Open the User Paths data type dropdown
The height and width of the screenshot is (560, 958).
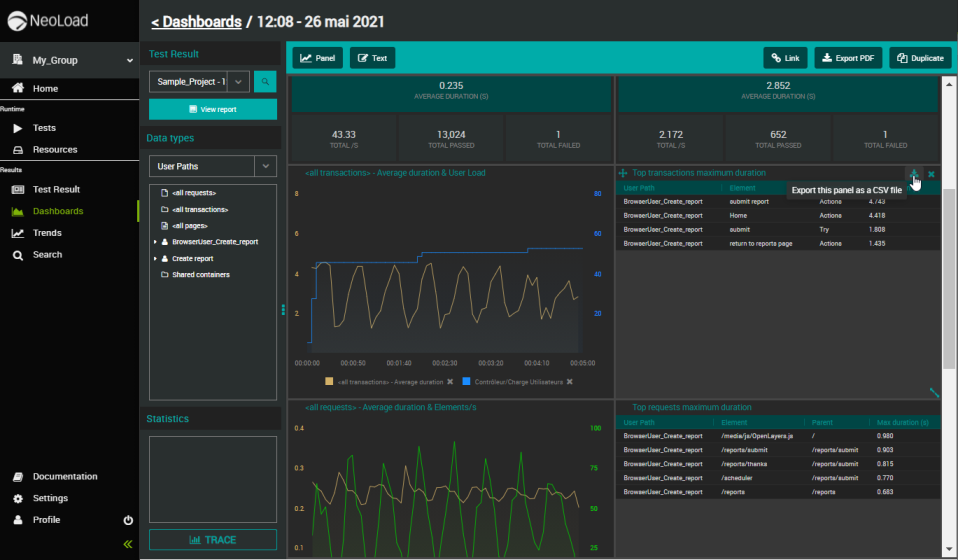coord(265,166)
